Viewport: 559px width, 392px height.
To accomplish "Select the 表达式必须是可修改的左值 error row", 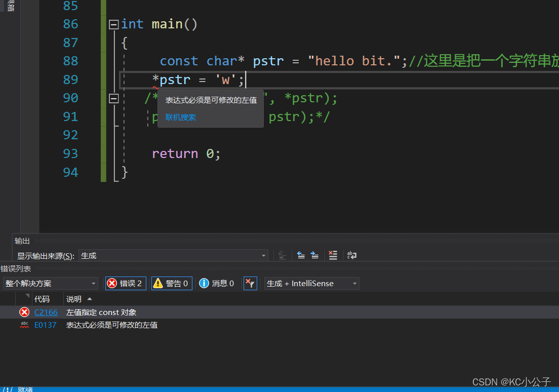I will [279, 325].
